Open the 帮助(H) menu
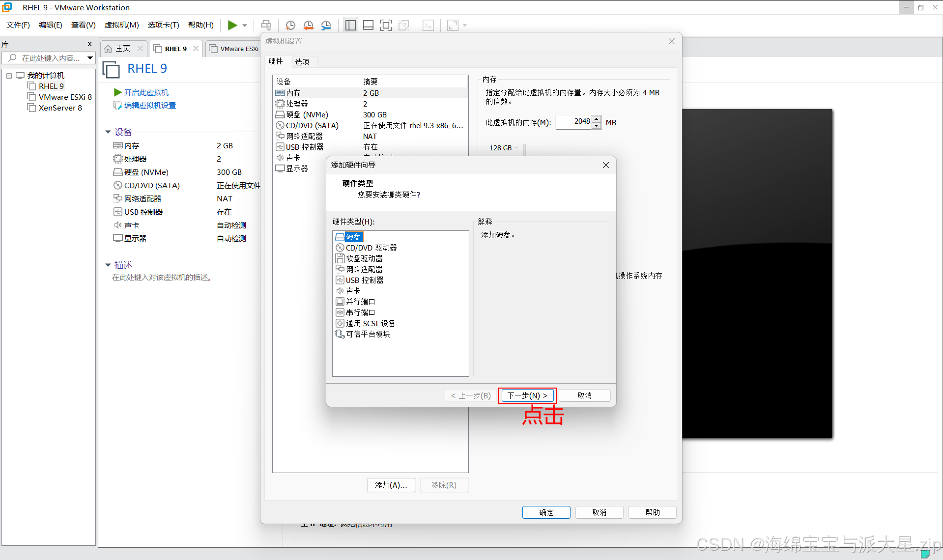The width and height of the screenshot is (943, 560). point(201,25)
